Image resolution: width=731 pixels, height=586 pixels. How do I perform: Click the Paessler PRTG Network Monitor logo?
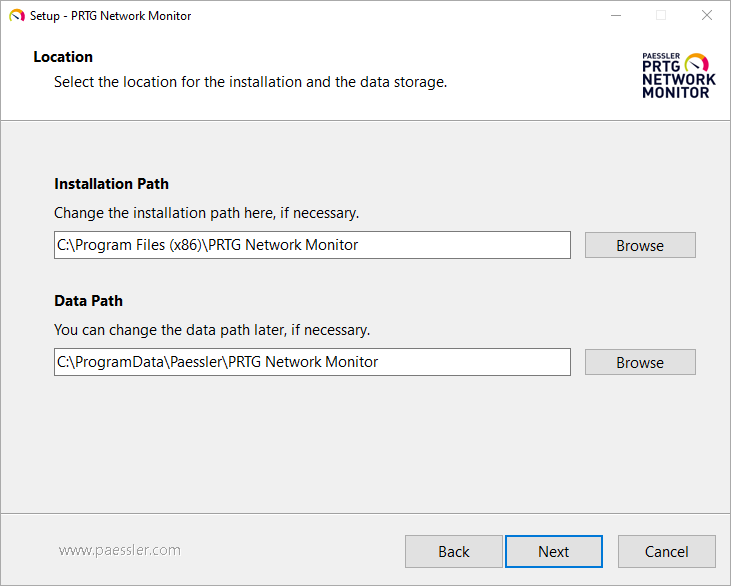coord(678,75)
